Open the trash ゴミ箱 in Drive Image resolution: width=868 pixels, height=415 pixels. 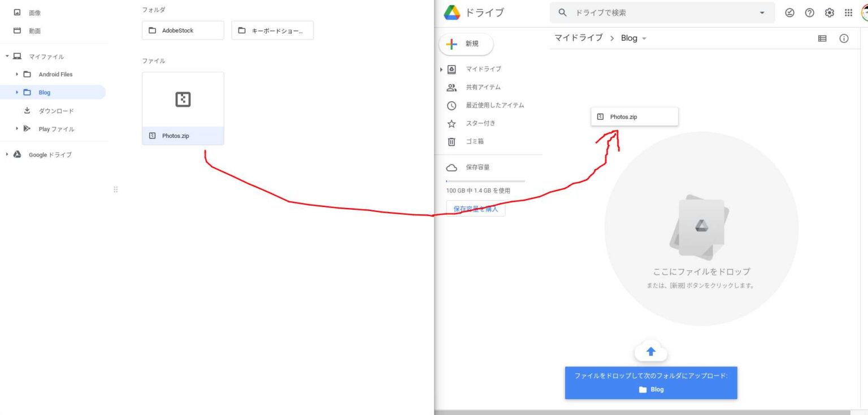[x=474, y=141]
